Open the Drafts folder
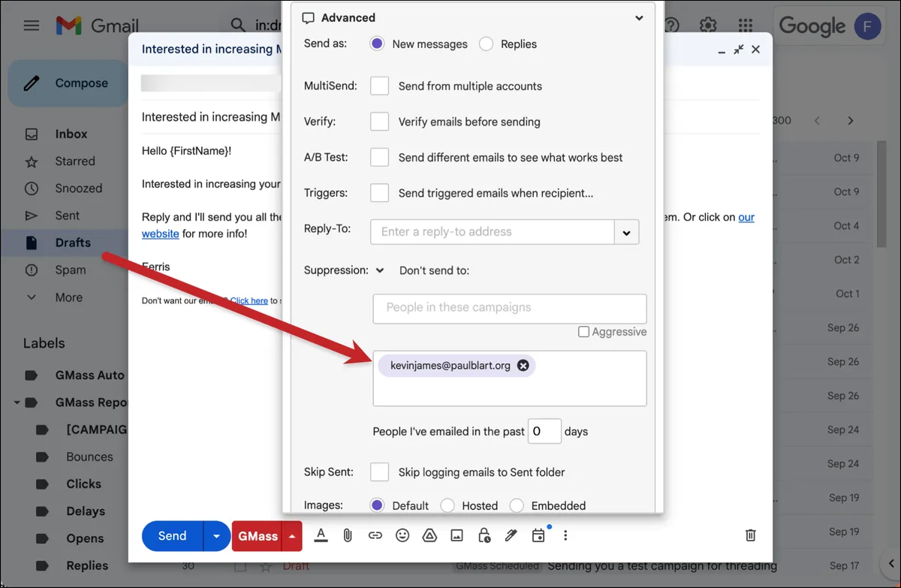The width and height of the screenshot is (901, 588). pos(73,243)
